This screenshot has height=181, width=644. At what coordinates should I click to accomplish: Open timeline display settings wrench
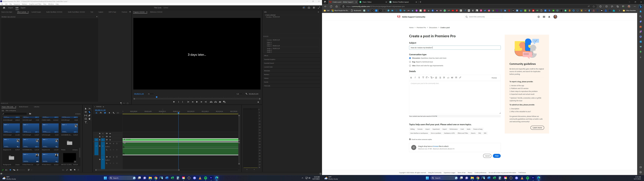click(114, 113)
